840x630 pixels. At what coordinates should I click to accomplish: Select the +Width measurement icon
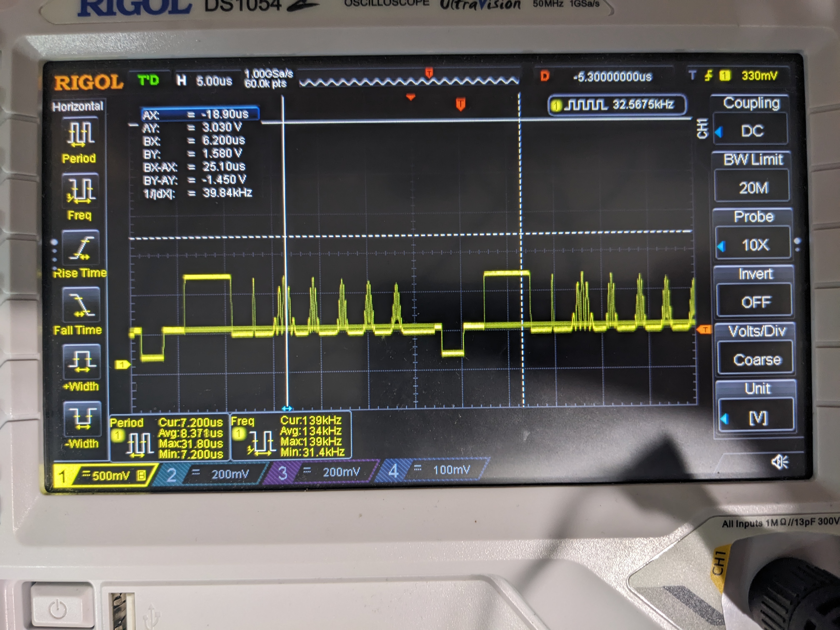point(81,362)
